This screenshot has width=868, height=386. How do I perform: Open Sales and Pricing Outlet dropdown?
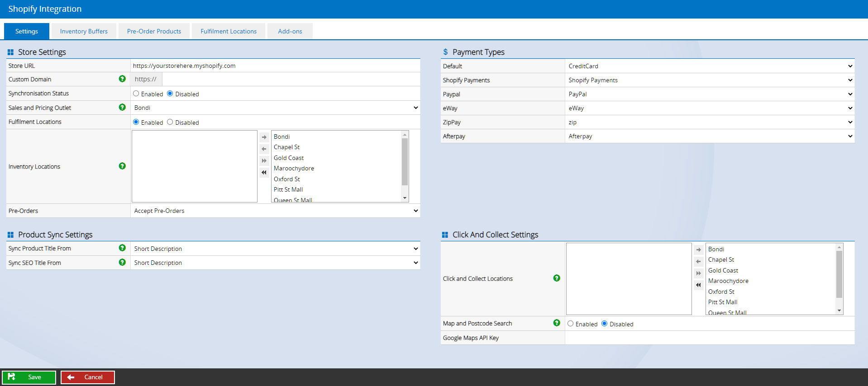click(276, 108)
